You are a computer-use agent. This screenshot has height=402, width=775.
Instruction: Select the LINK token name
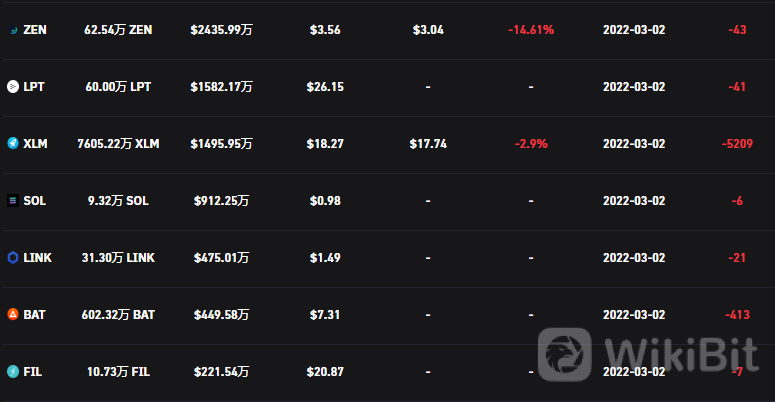pos(38,258)
